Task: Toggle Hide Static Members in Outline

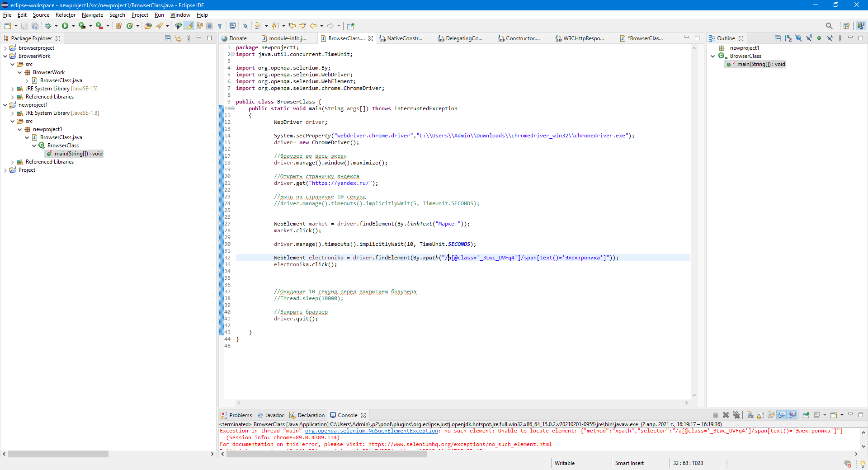Action: tap(809, 38)
